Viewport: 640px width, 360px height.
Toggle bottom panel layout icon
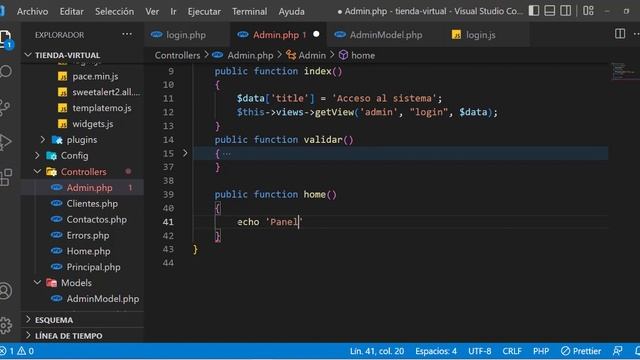point(549,11)
